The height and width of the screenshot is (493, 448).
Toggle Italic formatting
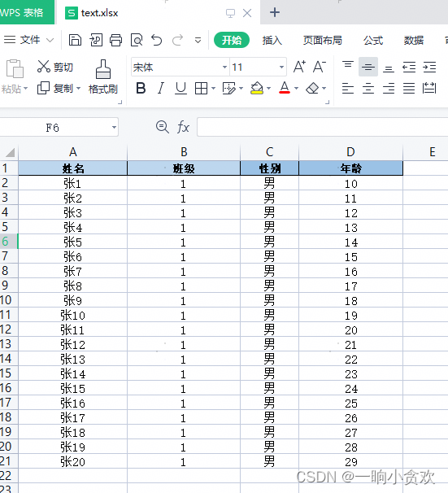161,89
